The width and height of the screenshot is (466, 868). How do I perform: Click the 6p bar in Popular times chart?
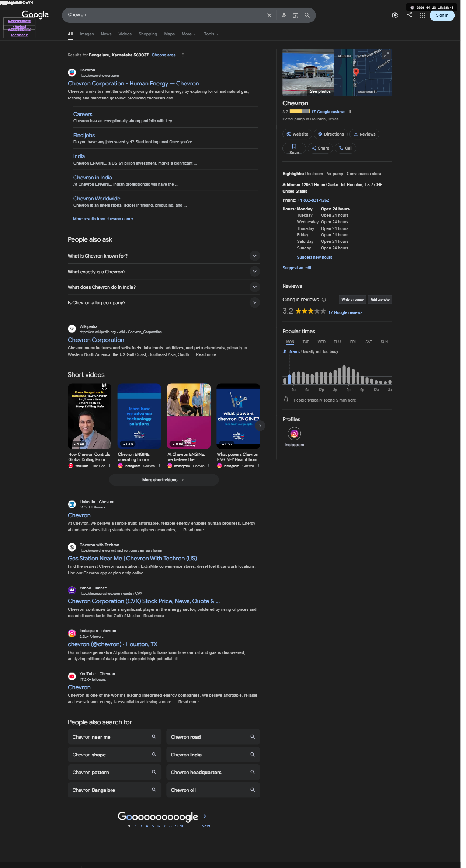click(x=348, y=376)
